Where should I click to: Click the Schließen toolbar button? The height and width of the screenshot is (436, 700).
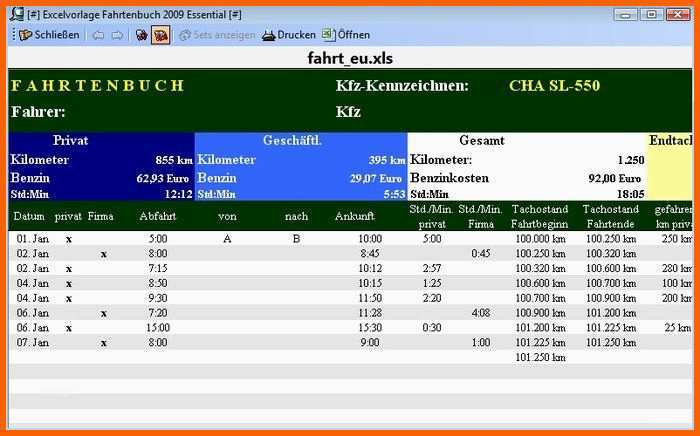click(x=50, y=35)
